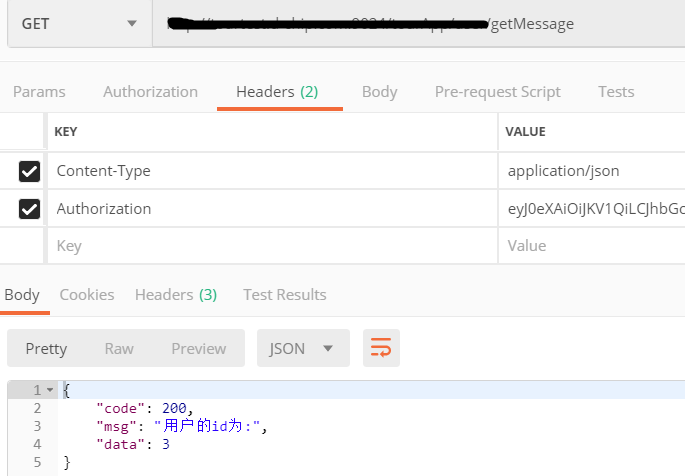Toggle the Authorization header checkbox
Viewport: 685px width, 476px height.
point(29,209)
